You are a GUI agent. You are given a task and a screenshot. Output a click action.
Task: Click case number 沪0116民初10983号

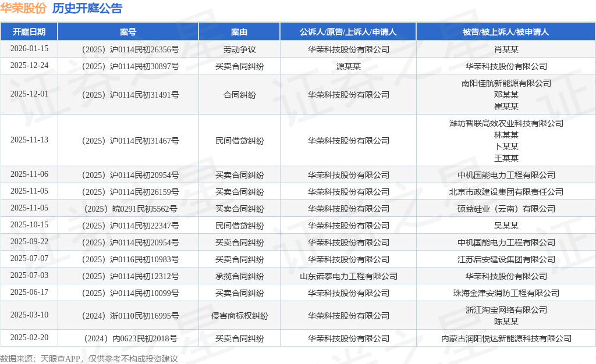point(130,259)
